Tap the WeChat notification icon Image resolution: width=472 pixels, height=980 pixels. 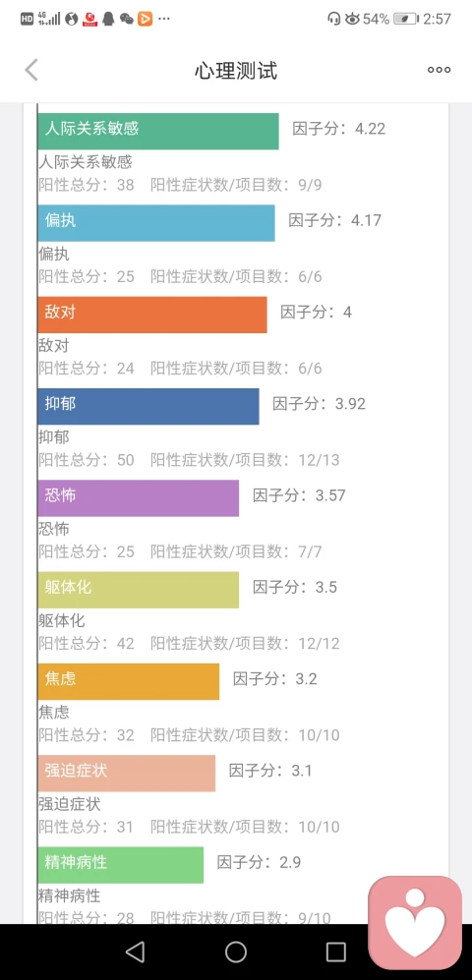(x=126, y=19)
